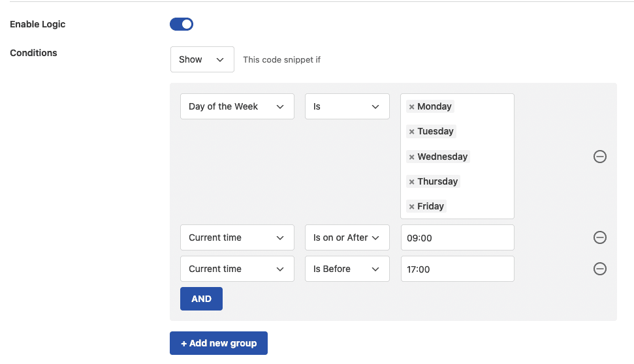Screen dimensions: 634x364
Task: Remove the Friday tag
Action: (x=411, y=206)
